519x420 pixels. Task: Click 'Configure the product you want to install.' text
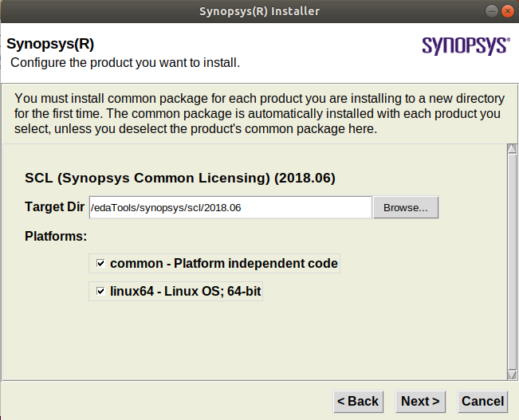125,62
